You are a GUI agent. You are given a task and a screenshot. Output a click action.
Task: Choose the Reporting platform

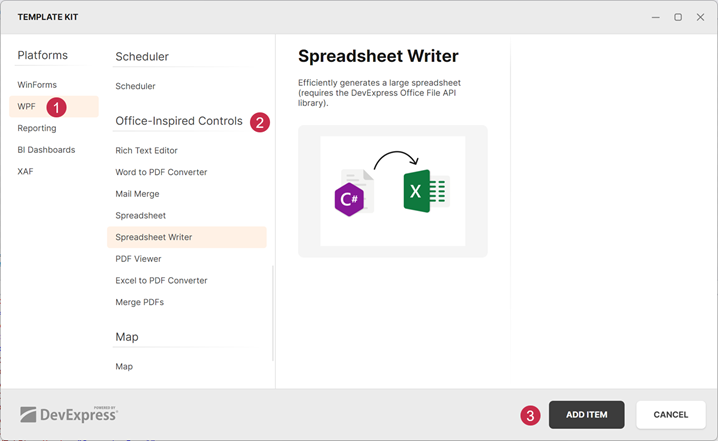37,128
